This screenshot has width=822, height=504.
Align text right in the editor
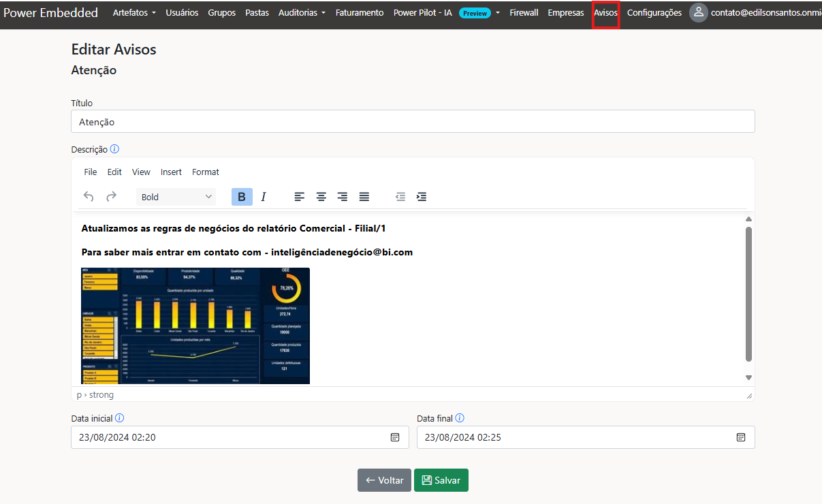click(343, 197)
